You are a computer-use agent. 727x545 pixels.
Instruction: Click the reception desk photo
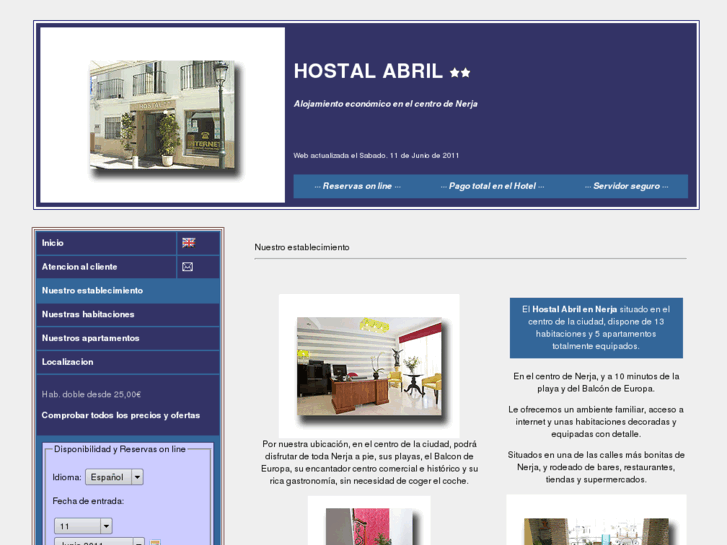369,366
